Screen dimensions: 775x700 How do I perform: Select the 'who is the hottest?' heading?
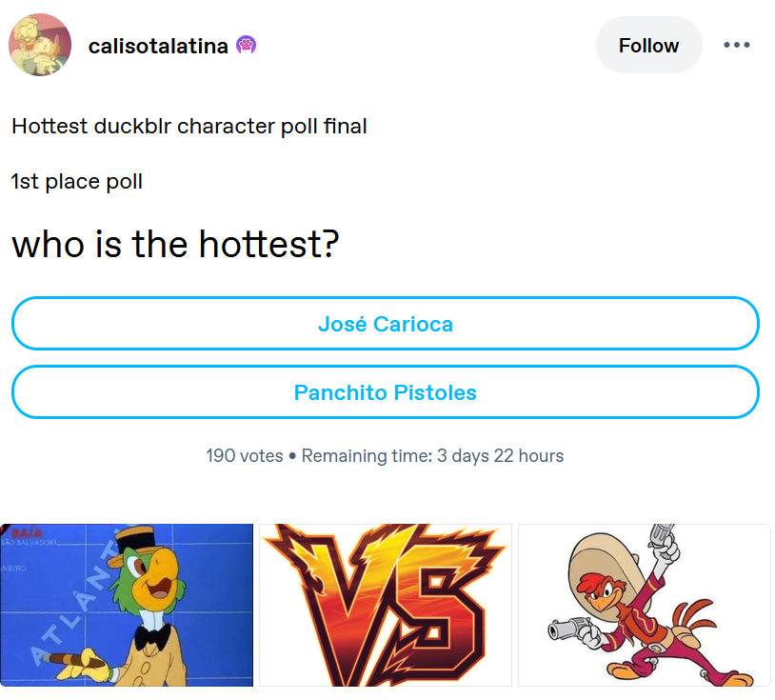pyautogui.click(x=175, y=244)
